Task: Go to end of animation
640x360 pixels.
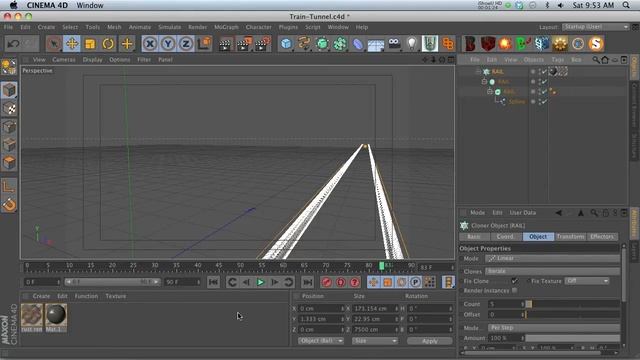Action: coord(307,282)
